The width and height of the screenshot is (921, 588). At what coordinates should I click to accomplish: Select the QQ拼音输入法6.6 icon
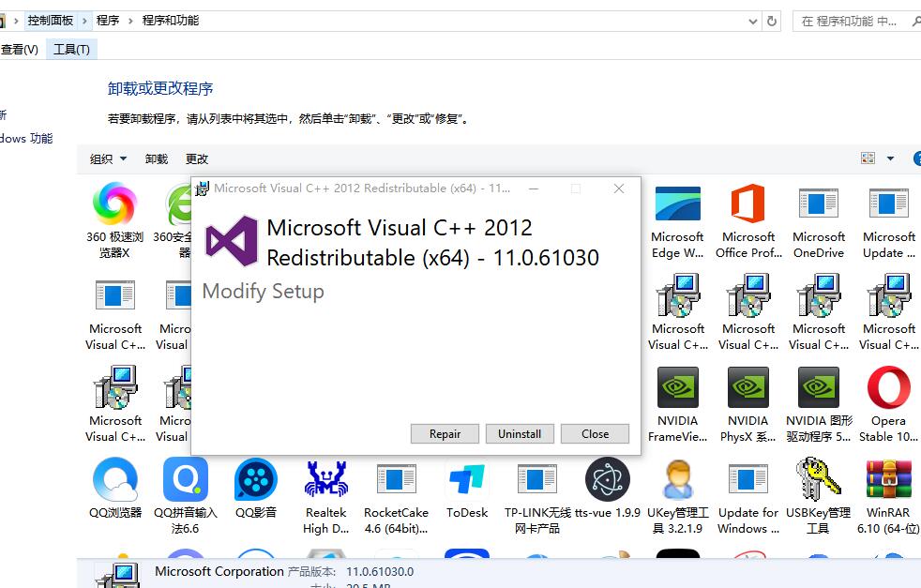click(x=186, y=480)
